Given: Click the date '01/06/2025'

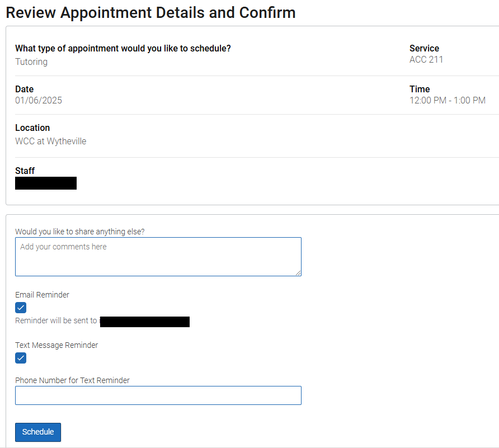Looking at the screenshot, I should 39,100.
